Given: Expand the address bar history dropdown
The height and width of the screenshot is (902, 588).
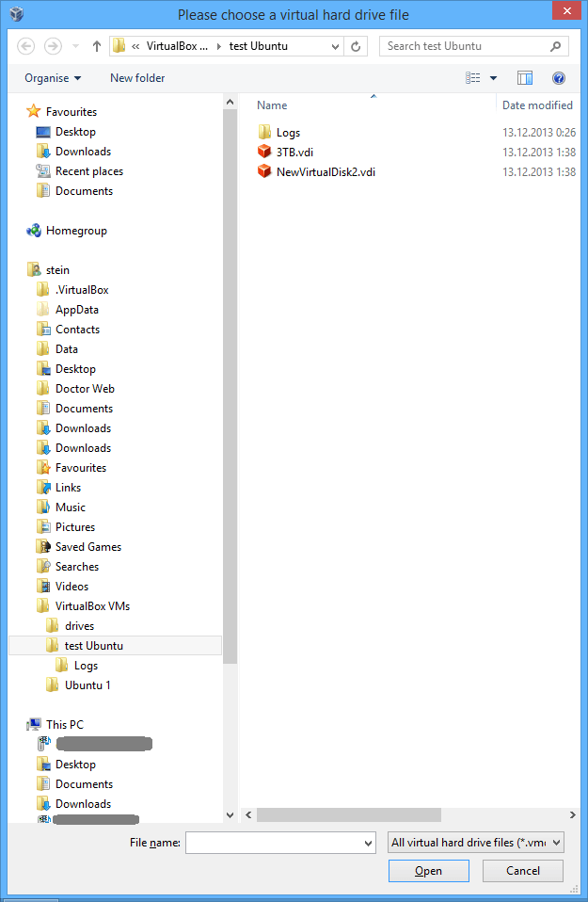Looking at the screenshot, I should pyautogui.click(x=334, y=46).
